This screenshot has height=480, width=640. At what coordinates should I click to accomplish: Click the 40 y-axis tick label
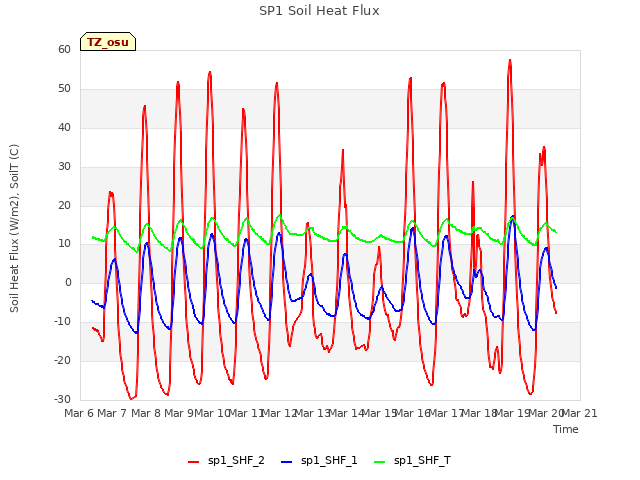[64, 128]
